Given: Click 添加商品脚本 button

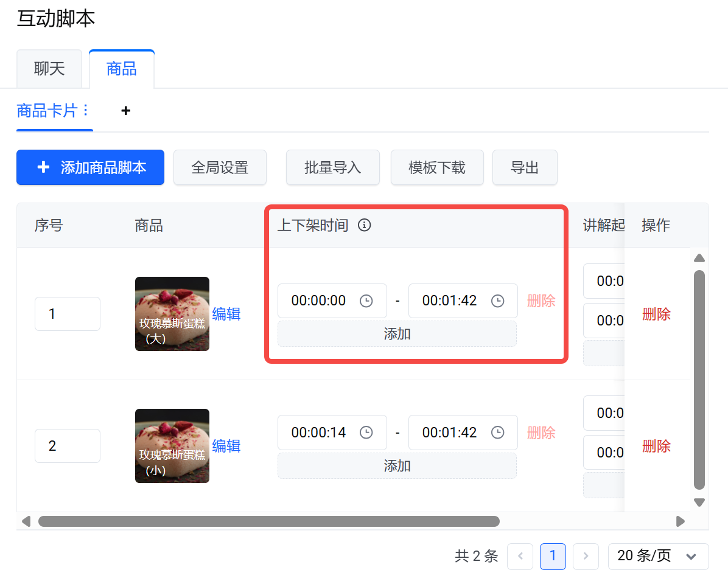Looking at the screenshot, I should point(91,167).
